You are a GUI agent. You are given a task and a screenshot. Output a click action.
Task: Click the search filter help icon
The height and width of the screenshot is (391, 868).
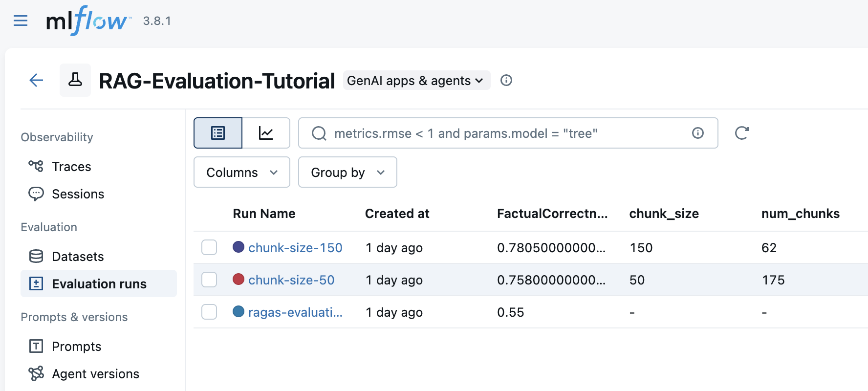click(697, 133)
